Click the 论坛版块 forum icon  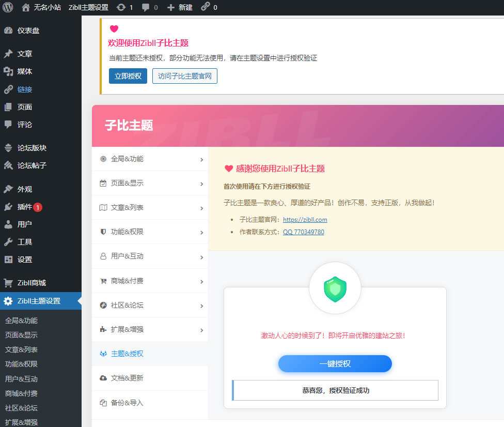point(8,148)
